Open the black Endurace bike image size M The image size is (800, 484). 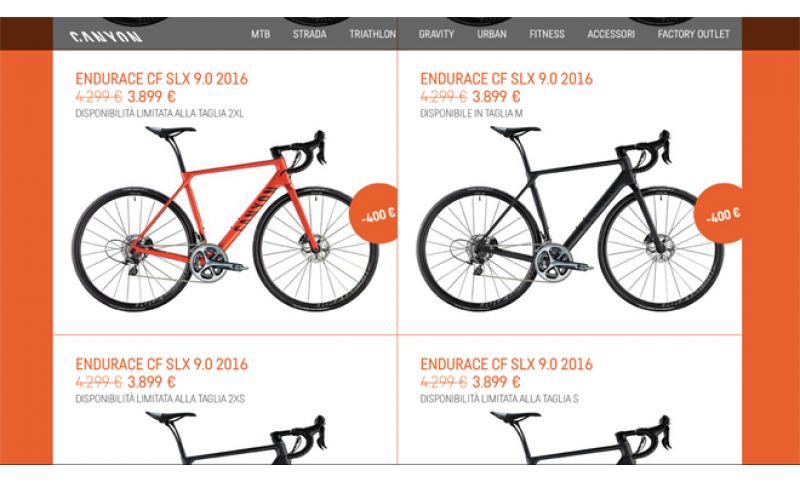pyautogui.click(x=570, y=219)
